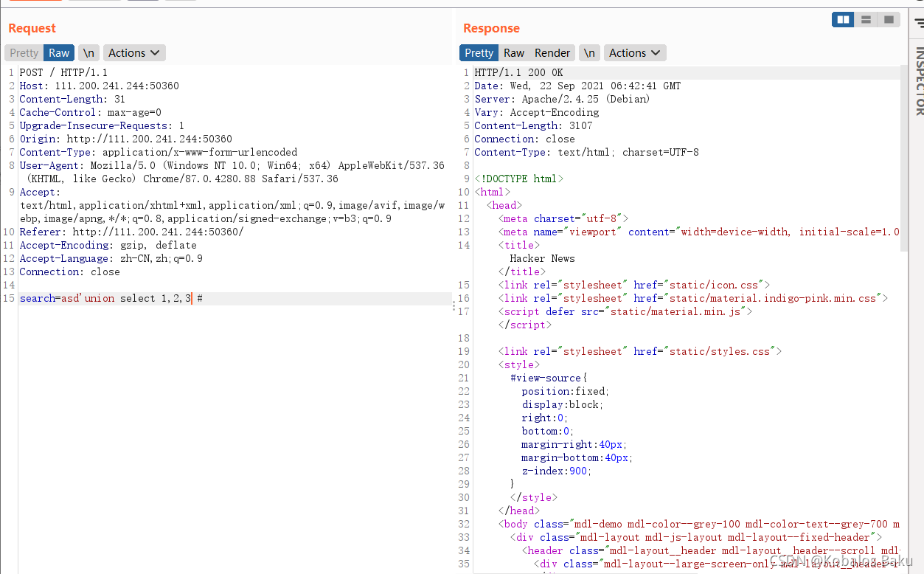This screenshot has height=574, width=924.
Task: Select the Response Pretty tab
Action: point(479,53)
